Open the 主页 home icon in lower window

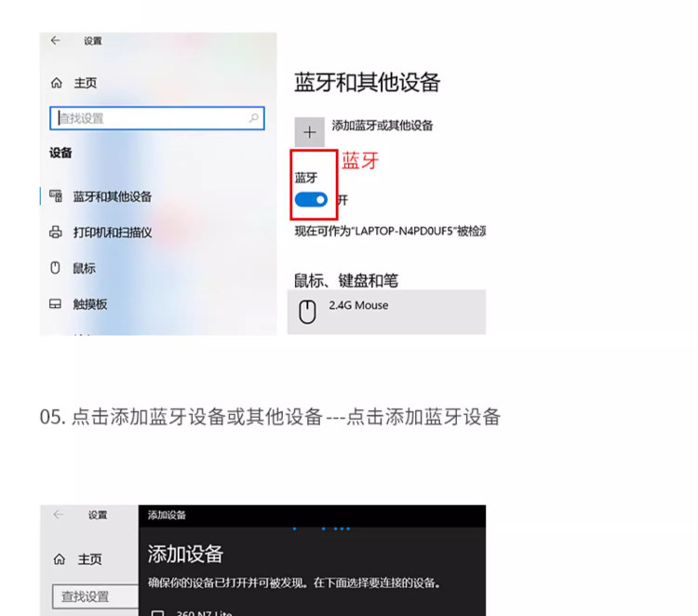coord(60,559)
